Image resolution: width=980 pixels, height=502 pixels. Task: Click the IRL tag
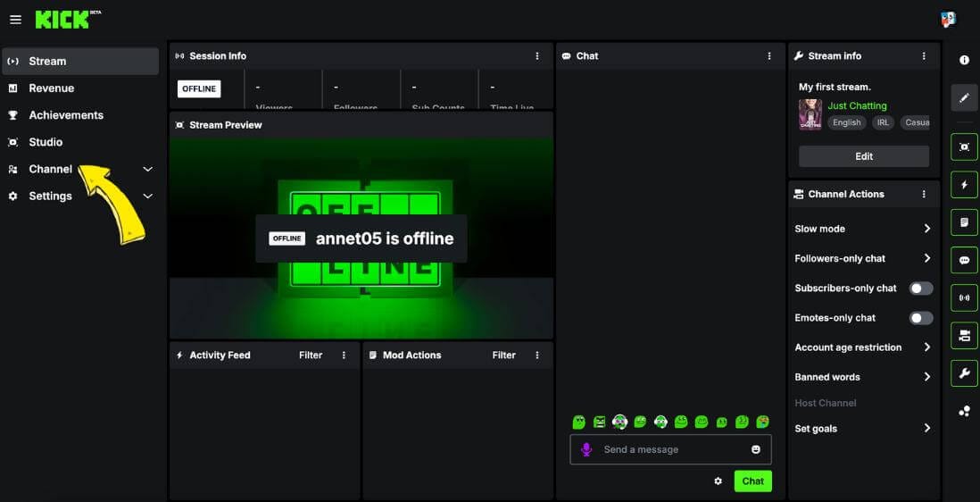883,122
